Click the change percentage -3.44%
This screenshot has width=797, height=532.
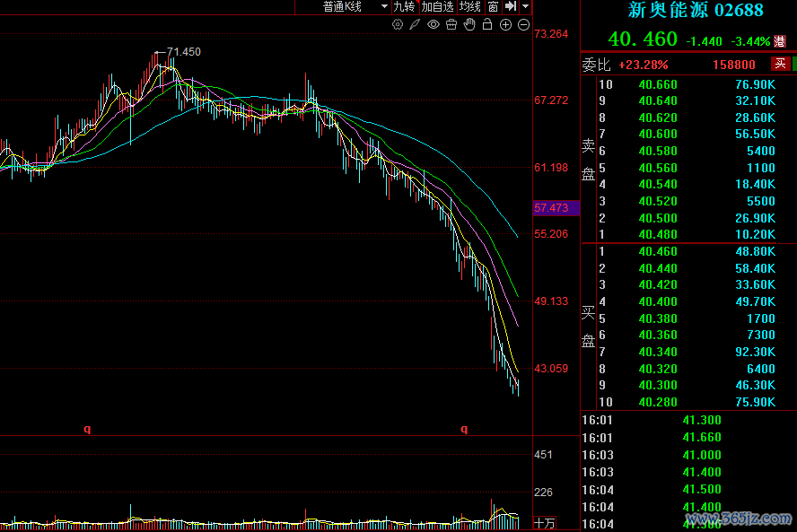[750, 41]
